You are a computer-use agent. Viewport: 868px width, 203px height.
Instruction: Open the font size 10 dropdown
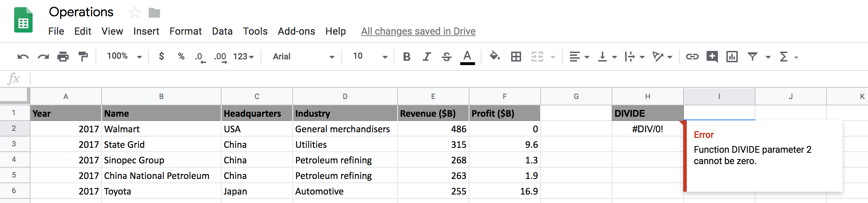370,56
